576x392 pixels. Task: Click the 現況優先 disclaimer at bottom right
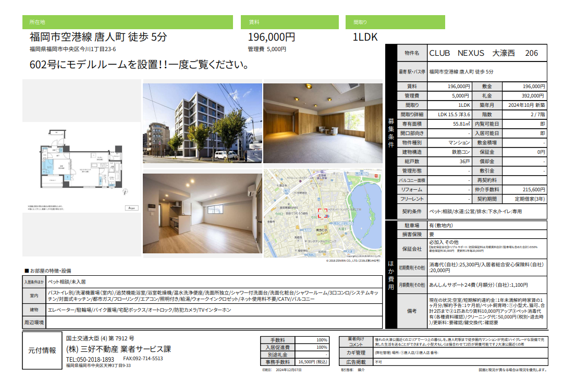[x=512, y=370]
